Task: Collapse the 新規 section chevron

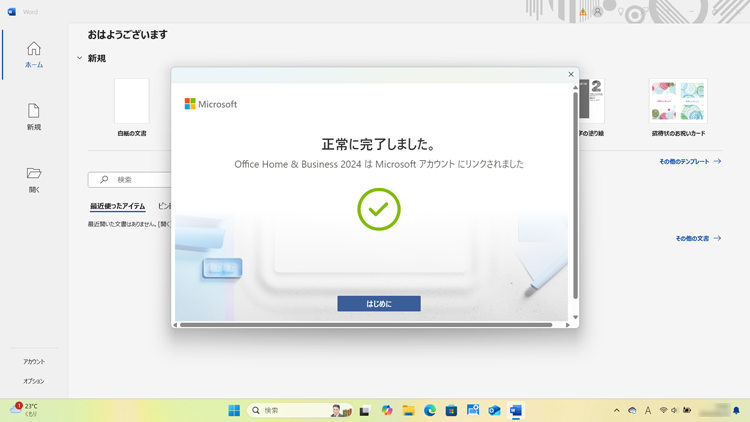Action: (x=80, y=59)
